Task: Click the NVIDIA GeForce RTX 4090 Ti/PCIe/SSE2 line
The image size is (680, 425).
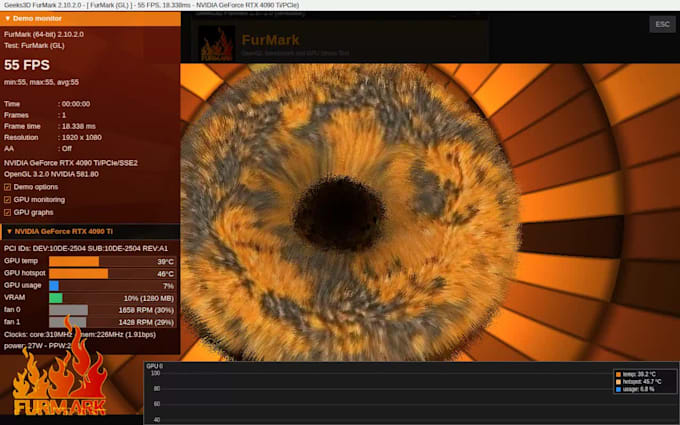Action: coord(71,163)
